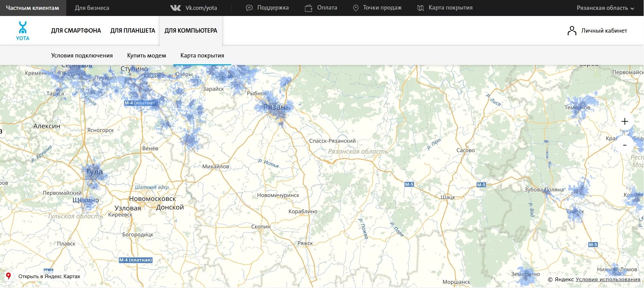This screenshot has height=288, width=644.
Task: Click the Кораблино label on map
Action: (x=303, y=211)
